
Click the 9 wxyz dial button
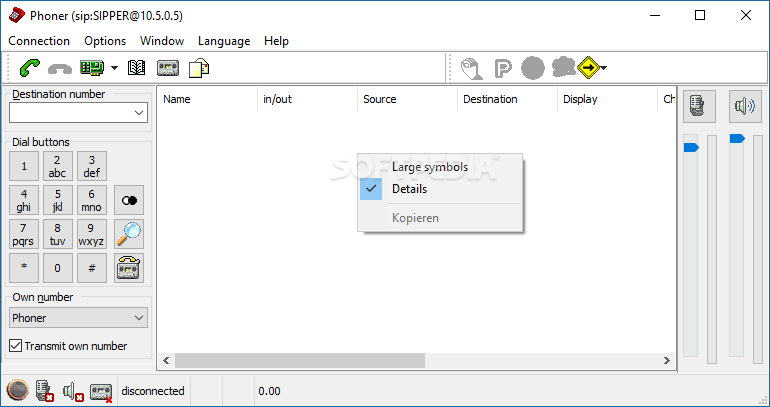click(92, 234)
